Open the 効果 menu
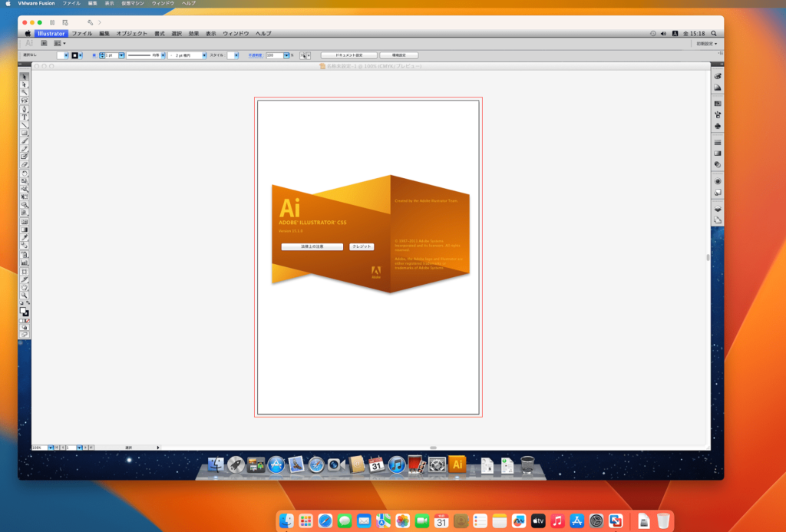The width and height of the screenshot is (786, 532). coord(193,34)
